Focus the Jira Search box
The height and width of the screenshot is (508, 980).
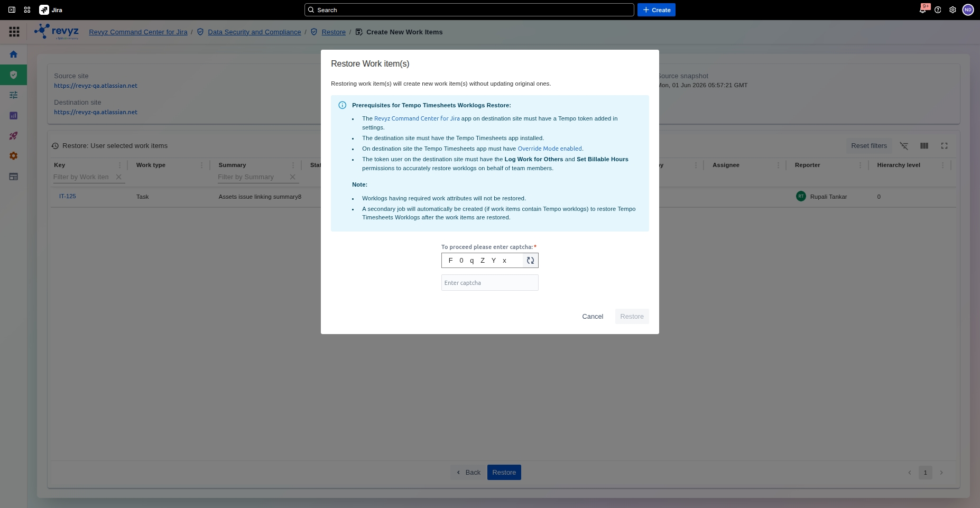point(469,10)
